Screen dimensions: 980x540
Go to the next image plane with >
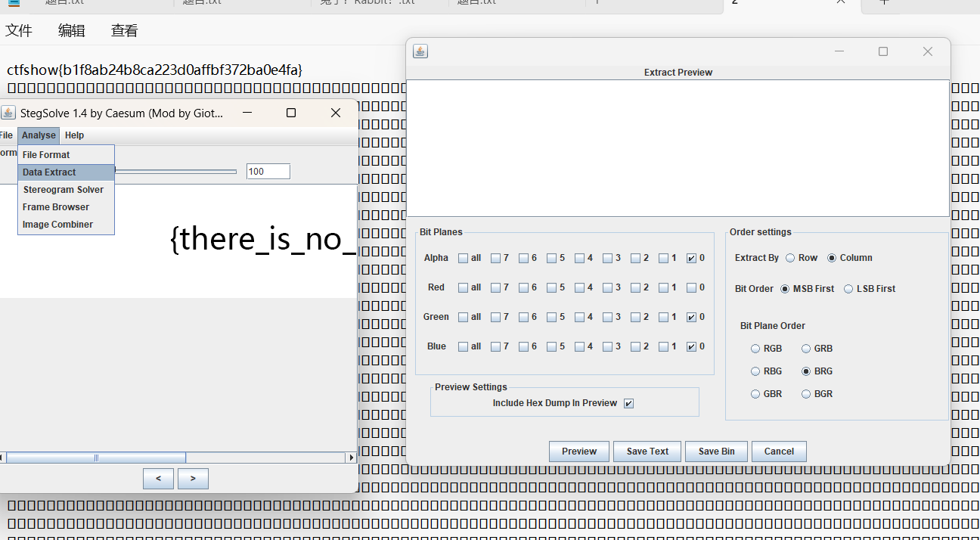click(193, 479)
